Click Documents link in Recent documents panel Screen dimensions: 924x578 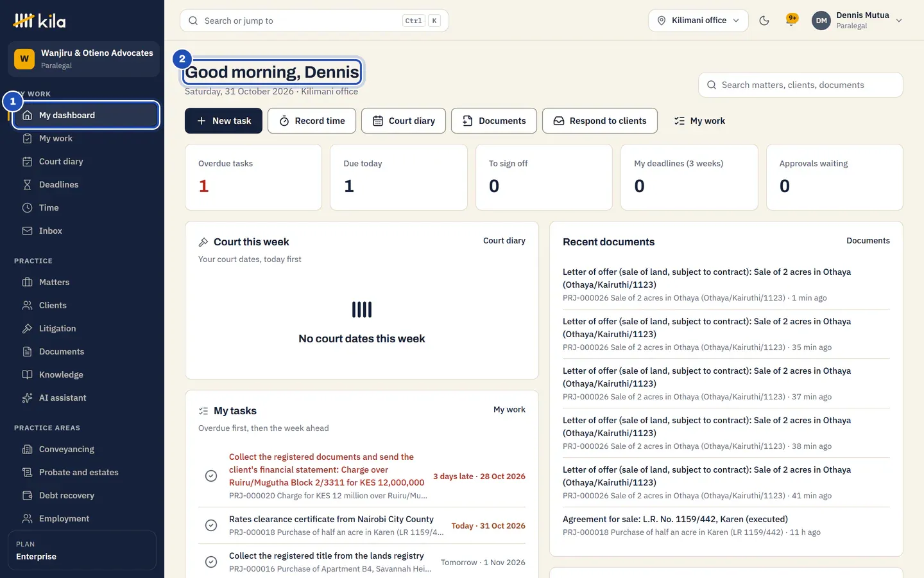click(868, 241)
